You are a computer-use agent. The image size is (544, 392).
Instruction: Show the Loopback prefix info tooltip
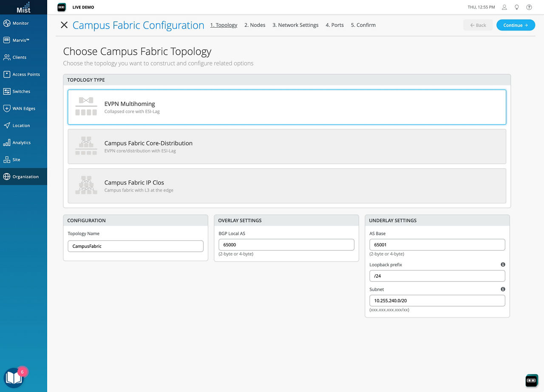pos(503,264)
